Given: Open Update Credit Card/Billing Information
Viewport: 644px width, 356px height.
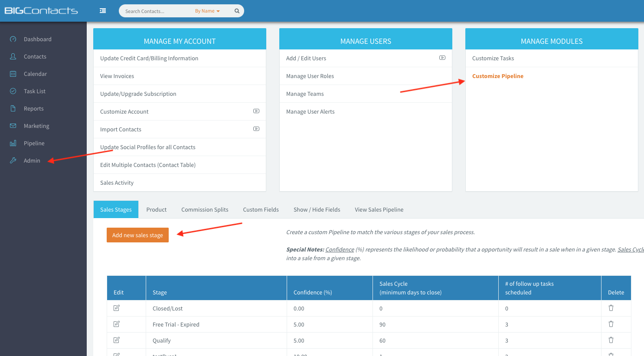Looking at the screenshot, I should [149, 58].
